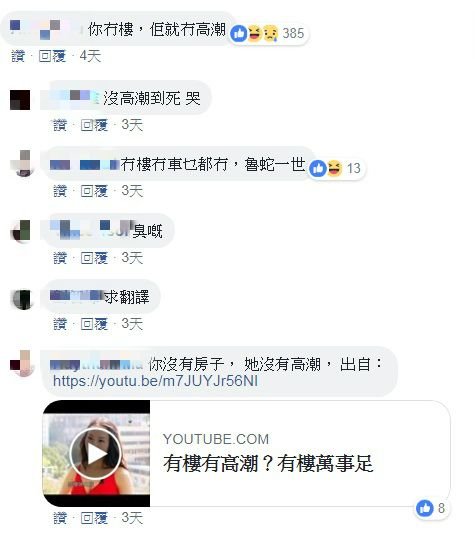
Task: Open the dark avatar of the 沒高潮到死 commenter
Action: [x=20, y=100]
